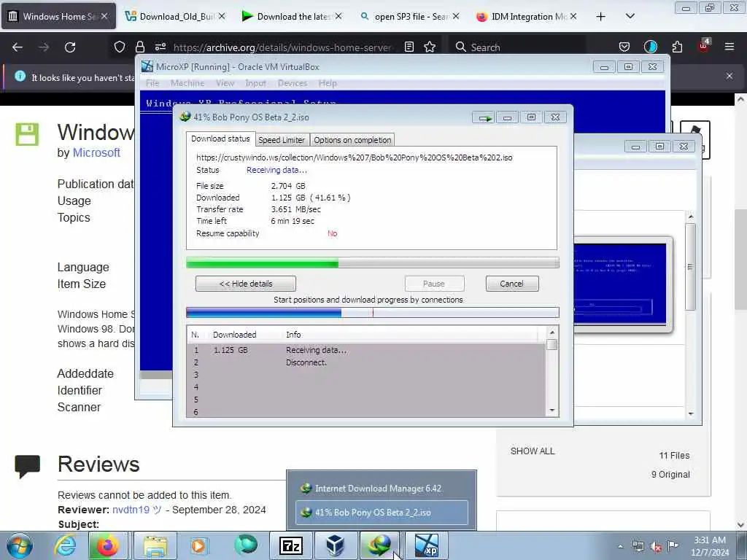This screenshot has height=560, width=747.
Task: Open VirtualBox cube icon in taskbar
Action: point(336,545)
